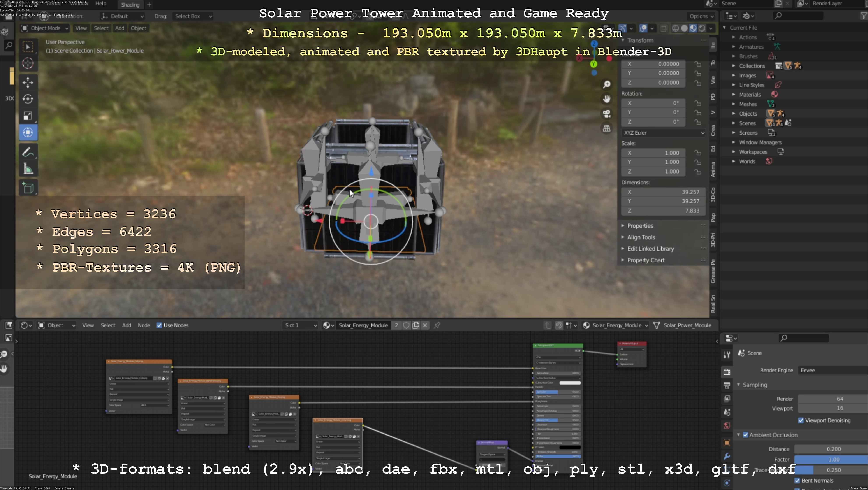
Task: Activate the Annotate pencil tool
Action: [x=28, y=152]
